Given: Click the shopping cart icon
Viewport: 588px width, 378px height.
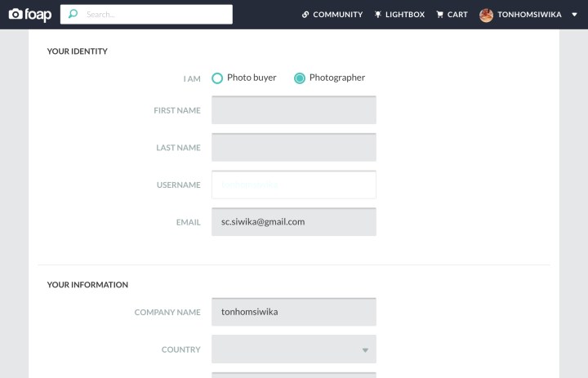Looking at the screenshot, I should [440, 15].
